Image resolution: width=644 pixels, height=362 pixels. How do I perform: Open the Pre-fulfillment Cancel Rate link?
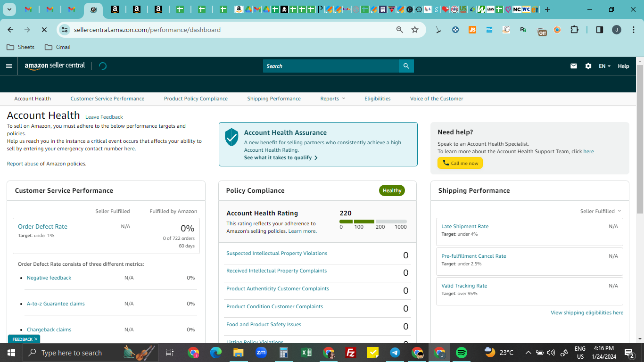(x=474, y=256)
